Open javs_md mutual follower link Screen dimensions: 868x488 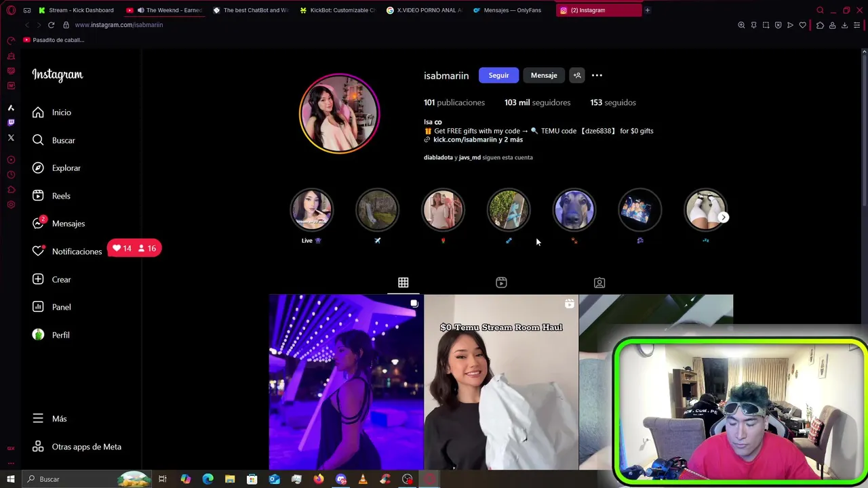pos(470,157)
